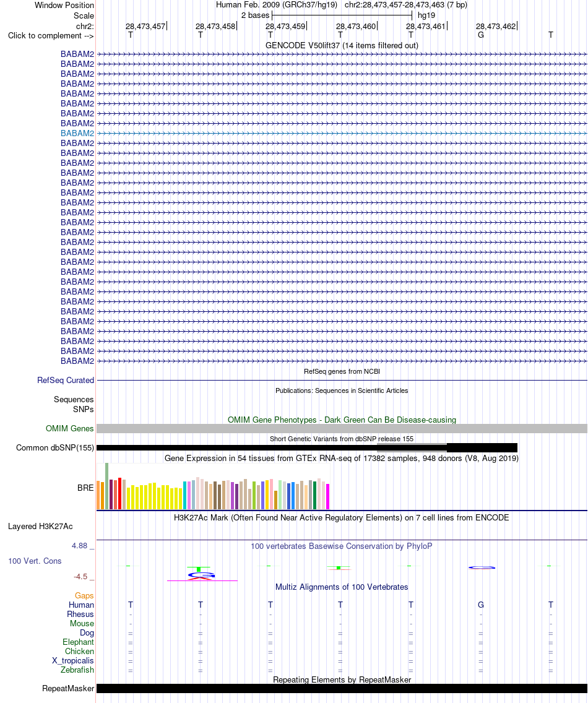The height and width of the screenshot is (703, 588).
Task: Click the Human alignment row label
Action: click(81, 605)
